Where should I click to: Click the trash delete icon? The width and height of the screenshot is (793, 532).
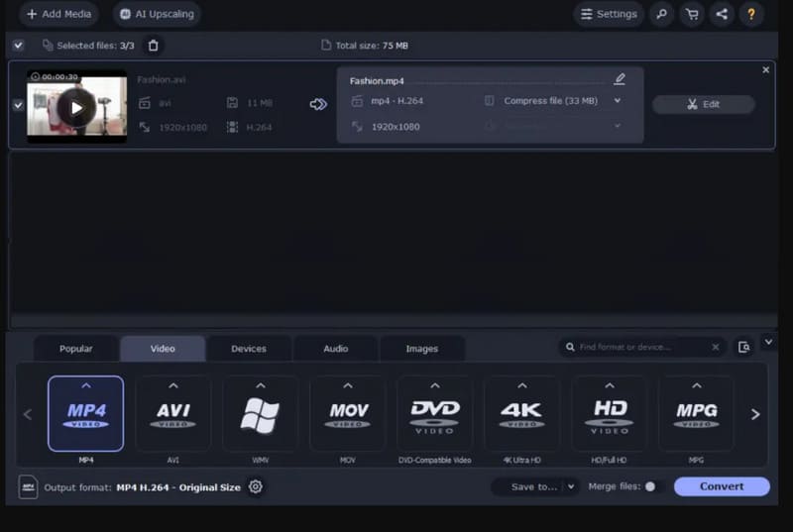pos(154,46)
